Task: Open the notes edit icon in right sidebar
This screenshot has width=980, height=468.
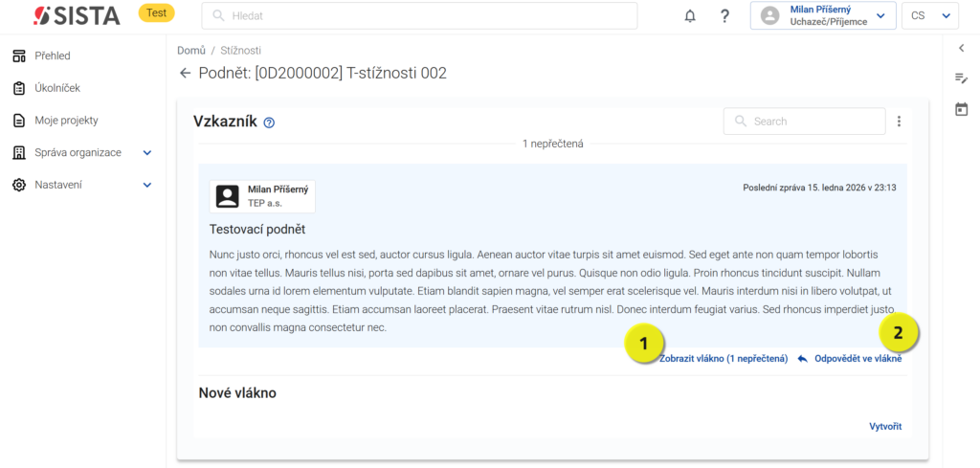Action: pyautogui.click(x=961, y=78)
